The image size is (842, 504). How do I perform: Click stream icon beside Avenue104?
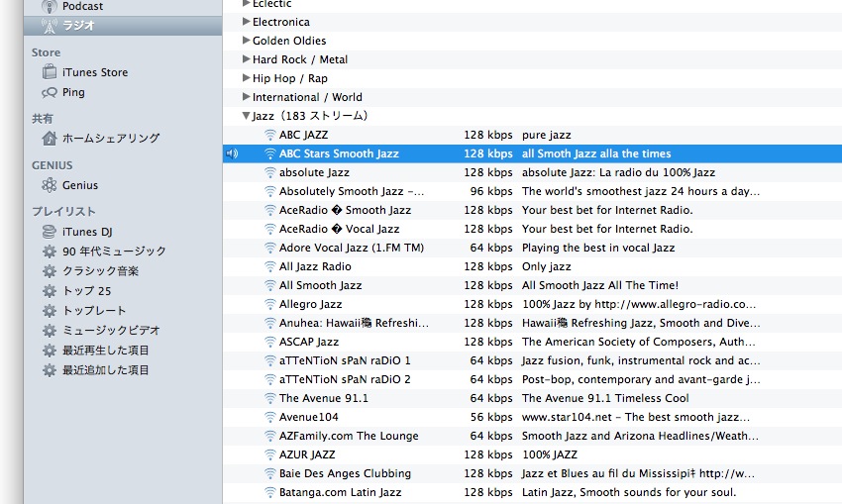pyautogui.click(x=270, y=417)
